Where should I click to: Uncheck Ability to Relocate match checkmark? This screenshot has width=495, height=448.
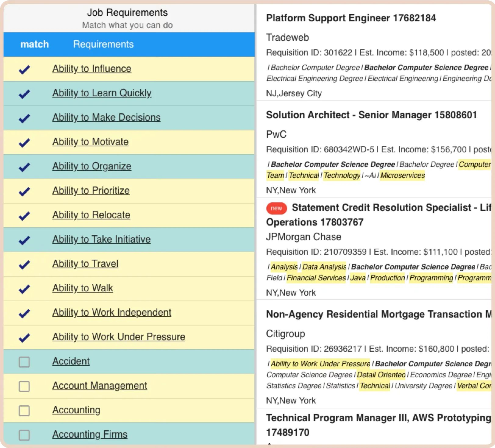click(x=24, y=216)
